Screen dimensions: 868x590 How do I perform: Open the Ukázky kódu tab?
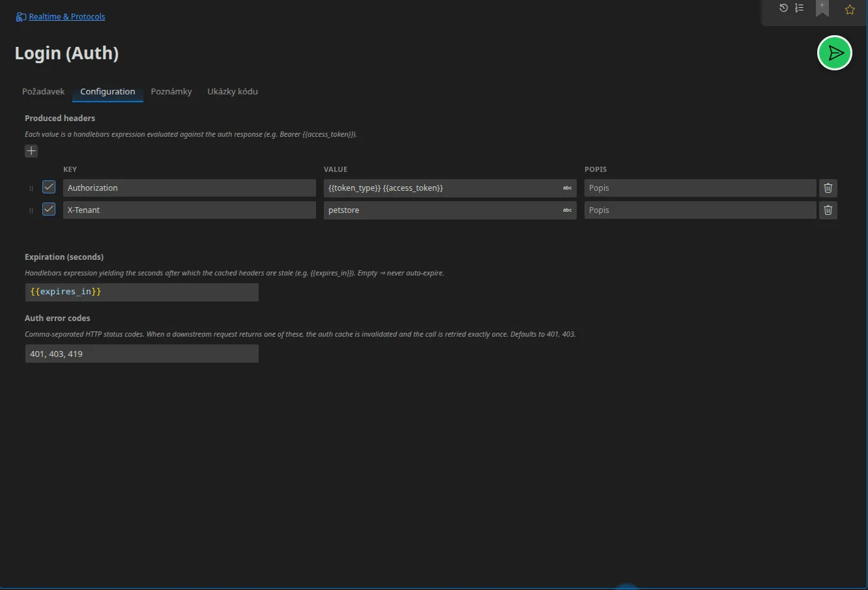233,92
